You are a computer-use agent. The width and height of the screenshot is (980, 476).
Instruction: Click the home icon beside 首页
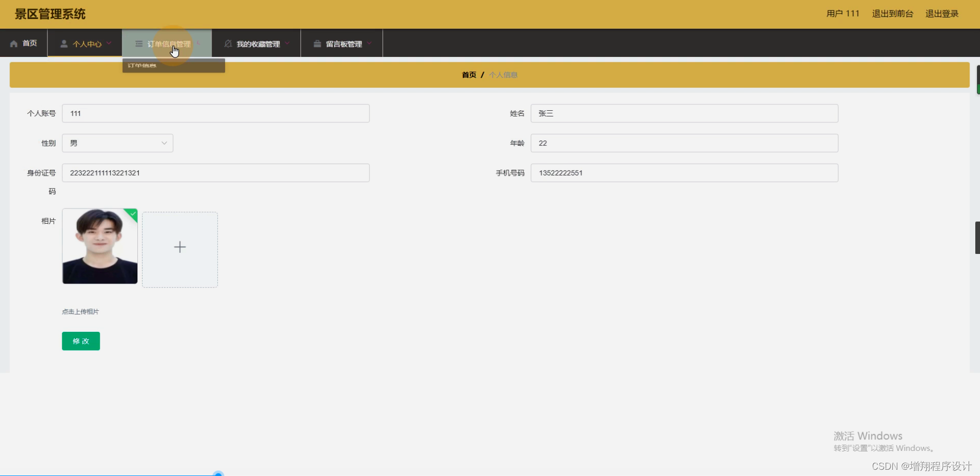[x=14, y=44]
